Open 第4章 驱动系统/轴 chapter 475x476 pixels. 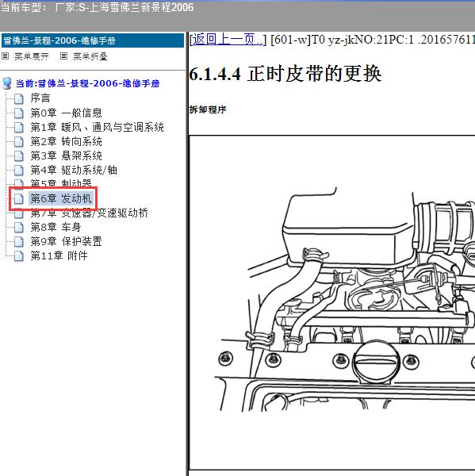[x=74, y=170]
